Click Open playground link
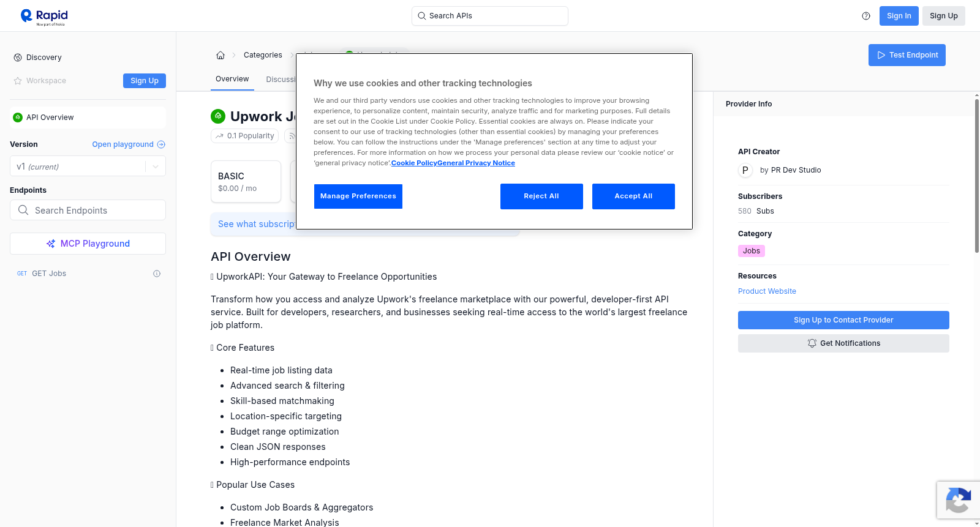The width and height of the screenshot is (980, 527). [x=123, y=144]
